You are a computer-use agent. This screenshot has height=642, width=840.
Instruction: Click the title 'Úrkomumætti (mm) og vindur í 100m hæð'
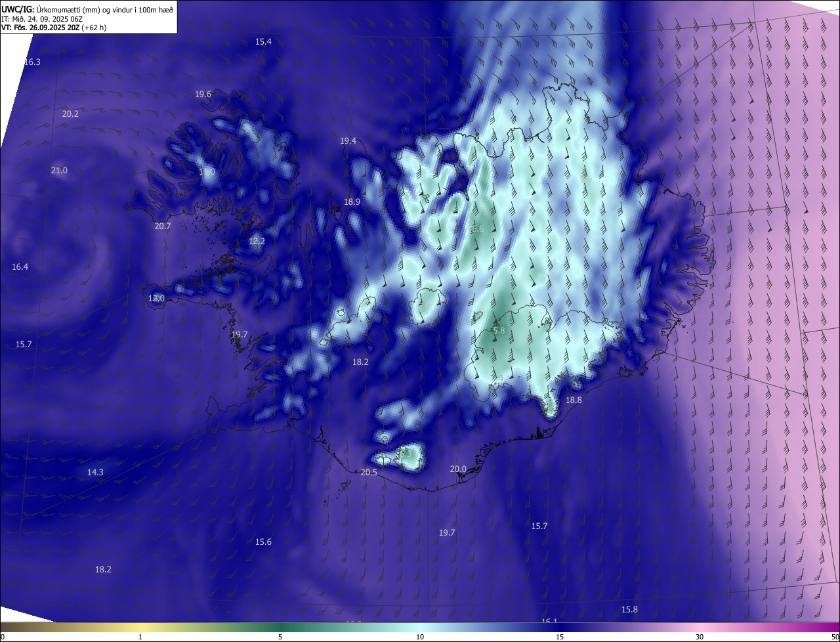[105, 9]
